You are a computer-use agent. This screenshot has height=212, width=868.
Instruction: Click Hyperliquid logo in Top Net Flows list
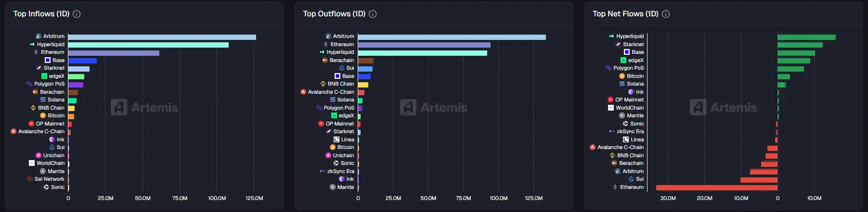pyautogui.click(x=611, y=36)
